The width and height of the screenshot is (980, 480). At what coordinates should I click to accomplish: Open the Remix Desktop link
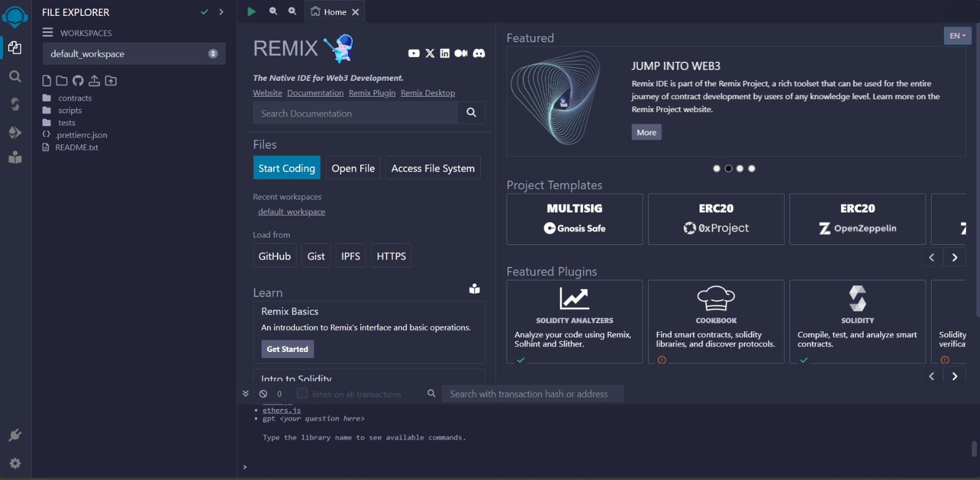point(428,92)
